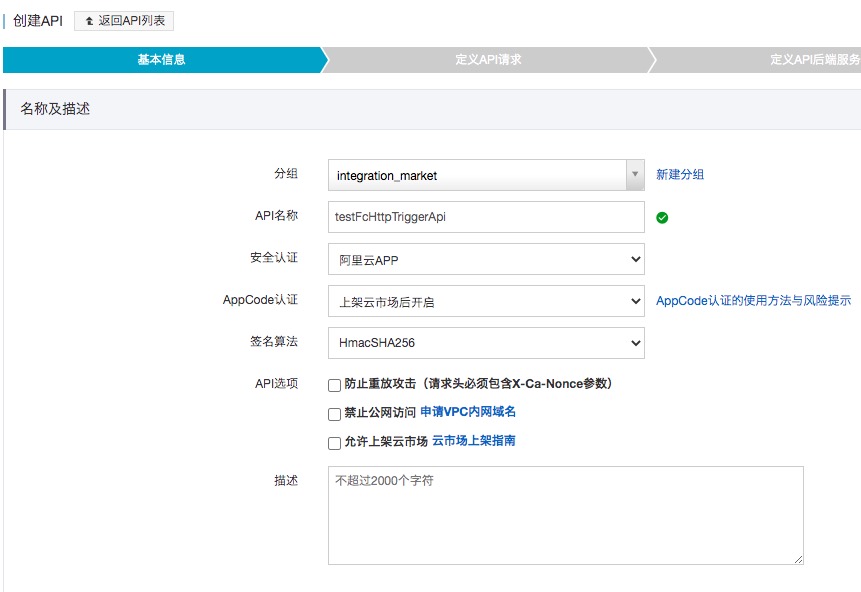Click the 安全认证 chevron arrow
Image resolution: width=861 pixels, height=592 pixels.
(x=636, y=259)
